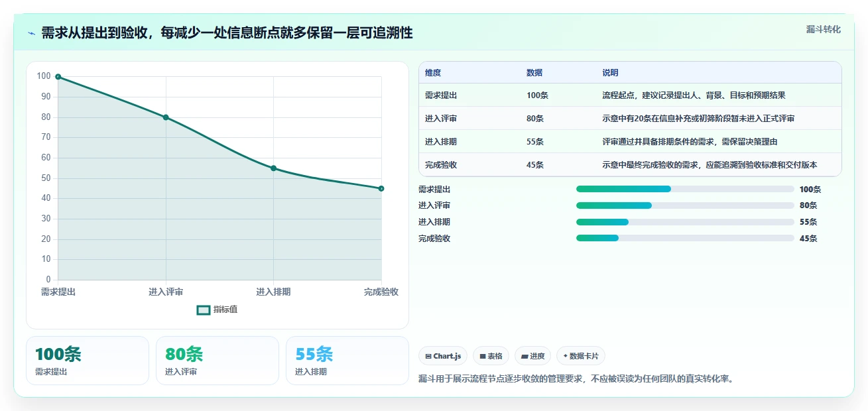Select the chart data point at 进入排期
The image size is (868, 411).
(273, 168)
